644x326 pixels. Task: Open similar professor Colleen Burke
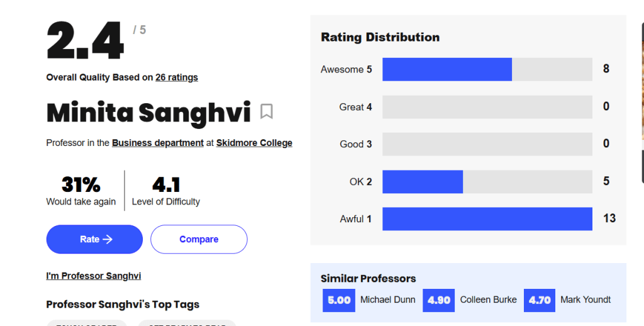point(488,300)
